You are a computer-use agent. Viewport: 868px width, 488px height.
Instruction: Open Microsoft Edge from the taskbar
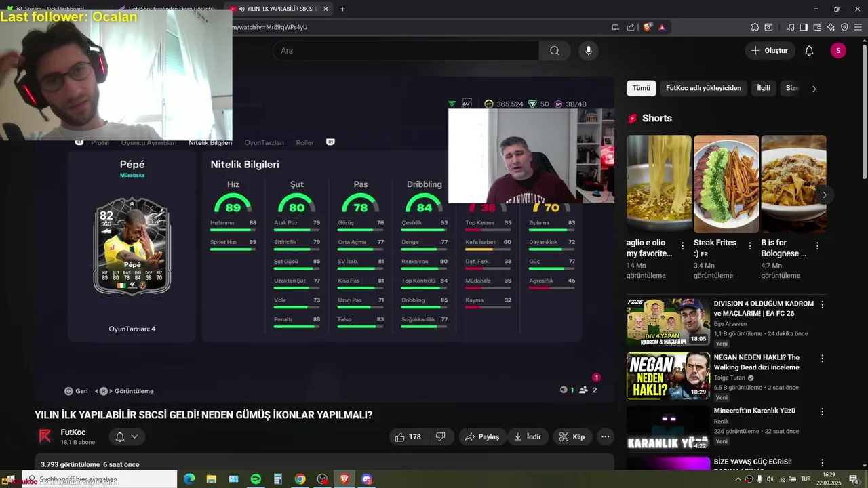(x=189, y=479)
